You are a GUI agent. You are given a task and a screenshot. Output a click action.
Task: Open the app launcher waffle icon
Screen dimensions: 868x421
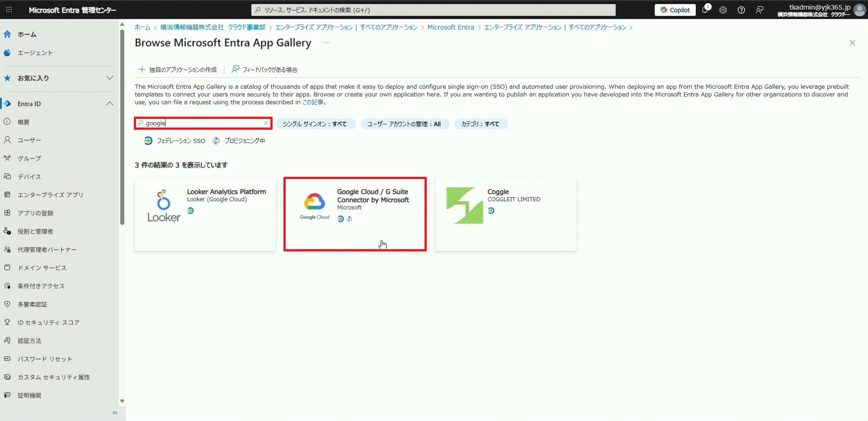(9, 10)
